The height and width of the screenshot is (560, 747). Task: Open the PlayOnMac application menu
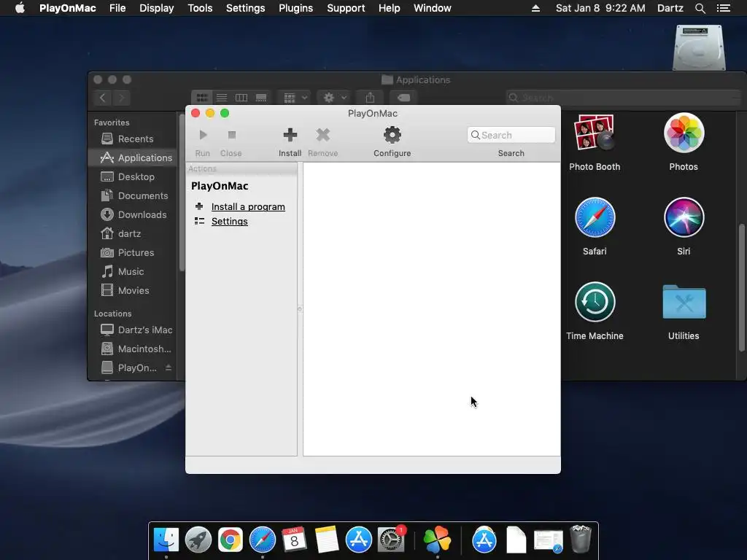click(68, 8)
